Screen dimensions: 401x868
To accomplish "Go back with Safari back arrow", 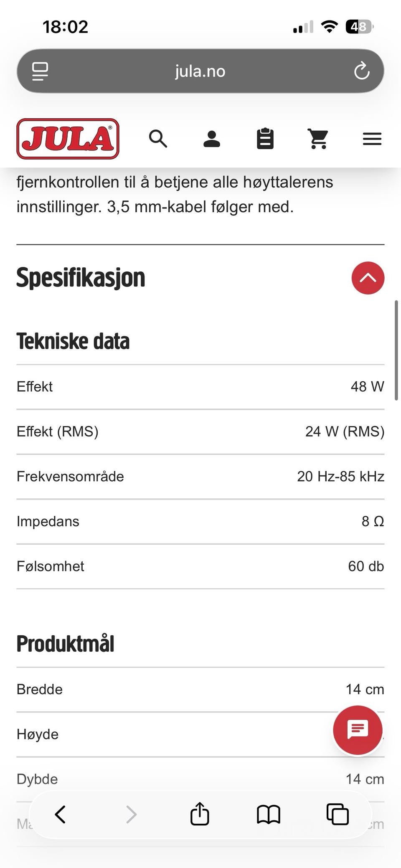I will [x=61, y=815].
